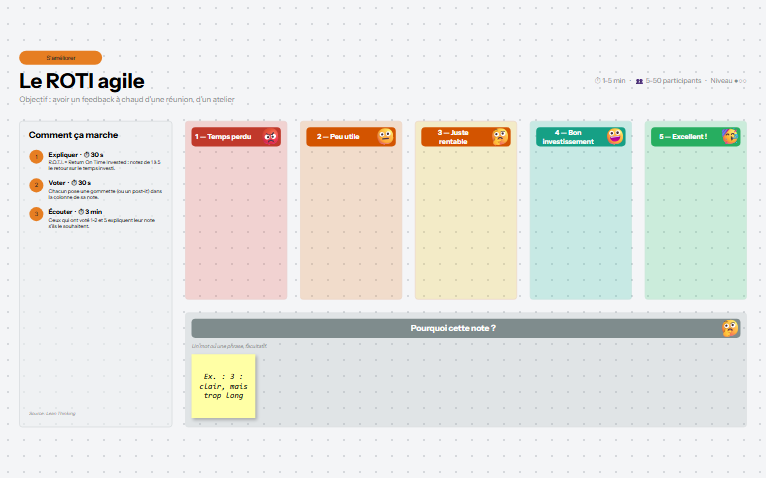The image size is (766, 478).
Task: Click the party face emoji on Excellent
Action: 730,136
